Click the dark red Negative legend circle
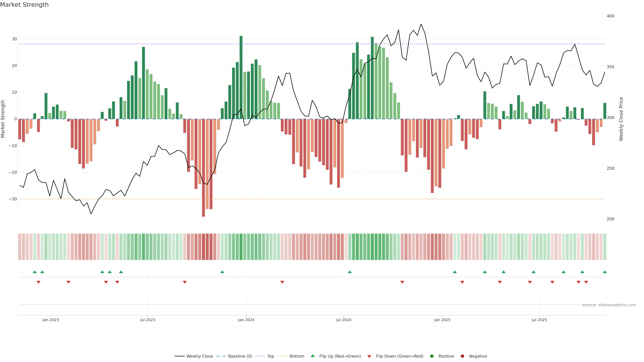644x362 pixels. pyautogui.click(x=462, y=356)
